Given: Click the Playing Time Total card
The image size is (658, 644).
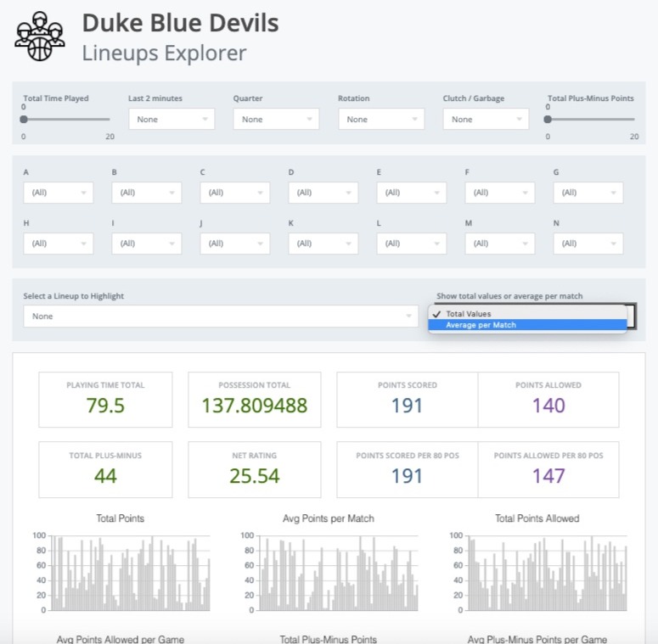Looking at the screenshot, I should [105, 398].
